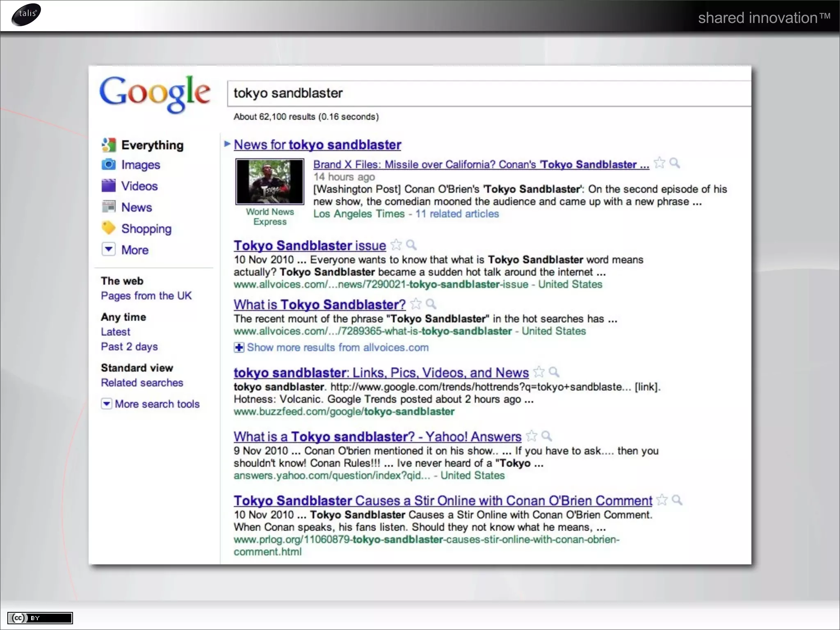
Task: Click the Videos clapperboard icon
Action: [108, 186]
